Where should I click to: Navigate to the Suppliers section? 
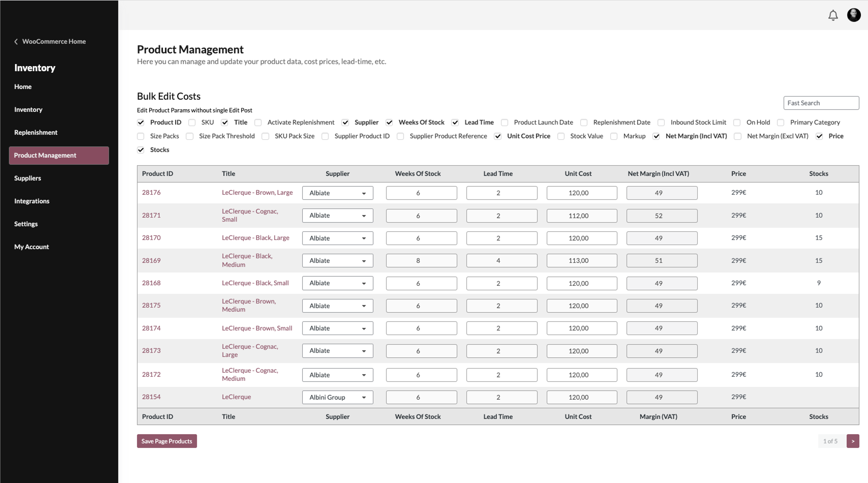27,178
